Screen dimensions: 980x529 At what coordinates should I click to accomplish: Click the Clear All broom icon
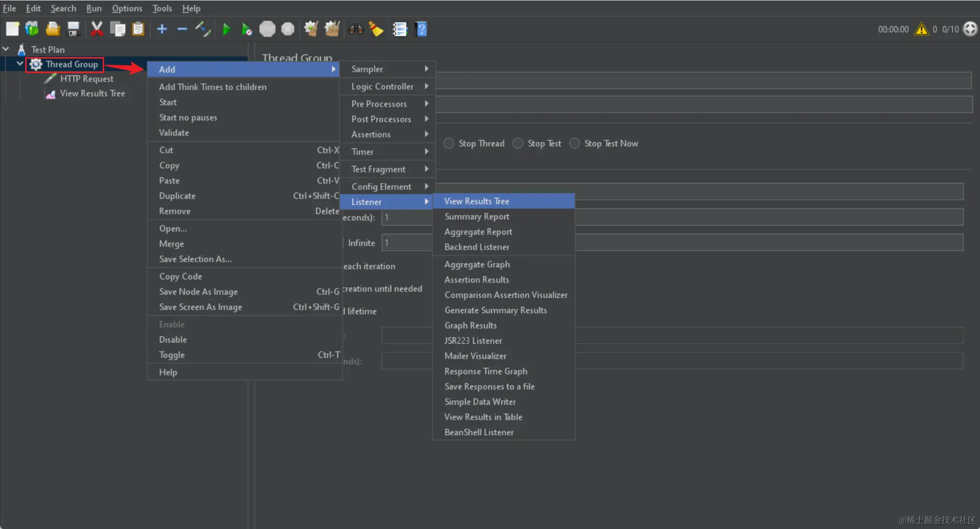tap(332, 30)
